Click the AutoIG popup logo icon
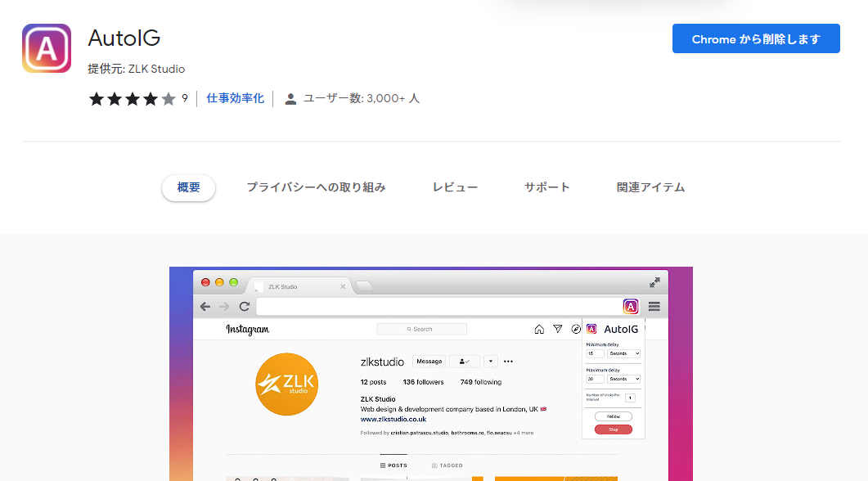Viewport: 868px width, 481px height. tap(591, 329)
